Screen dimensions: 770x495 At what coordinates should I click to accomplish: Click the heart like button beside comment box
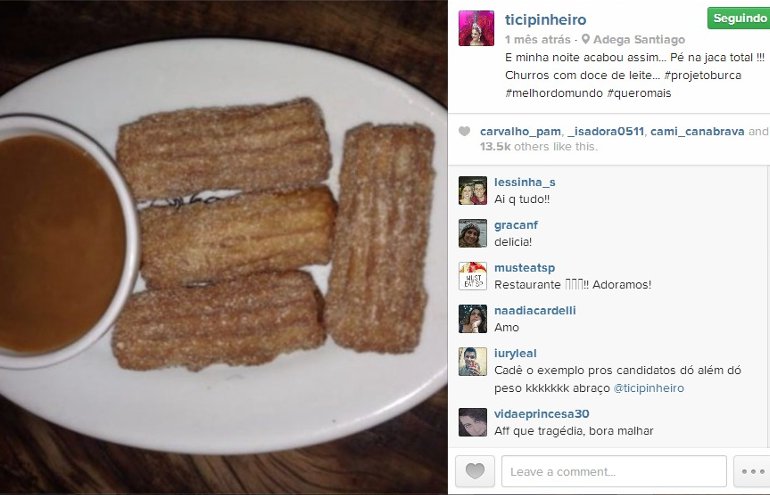(x=474, y=471)
